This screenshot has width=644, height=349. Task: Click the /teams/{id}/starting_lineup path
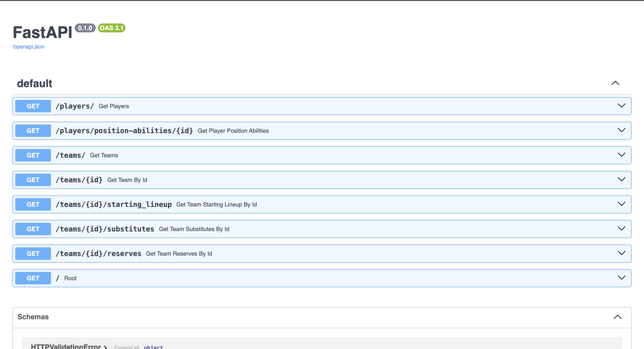click(114, 204)
